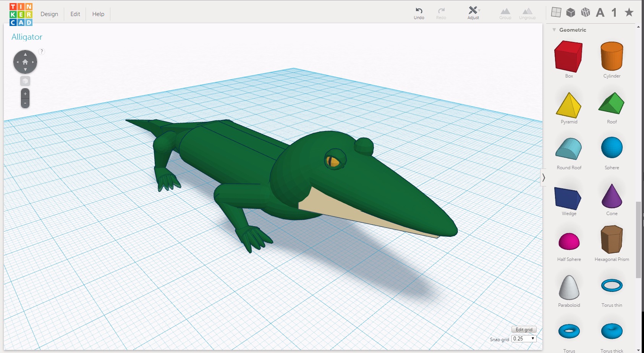The image size is (644, 353).
Task: Select the solid cube shapes icon
Action: 571,13
